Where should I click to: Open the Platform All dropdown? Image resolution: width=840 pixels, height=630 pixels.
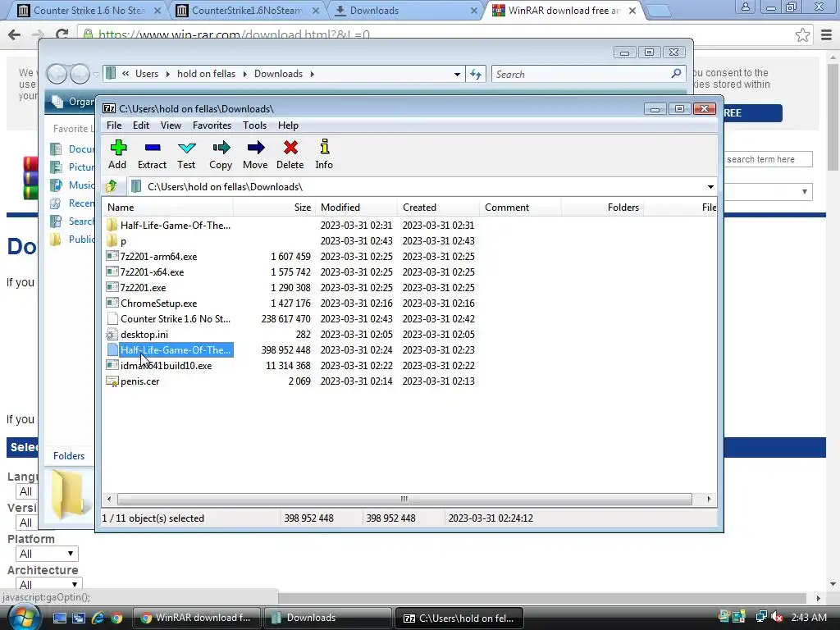click(47, 554)
